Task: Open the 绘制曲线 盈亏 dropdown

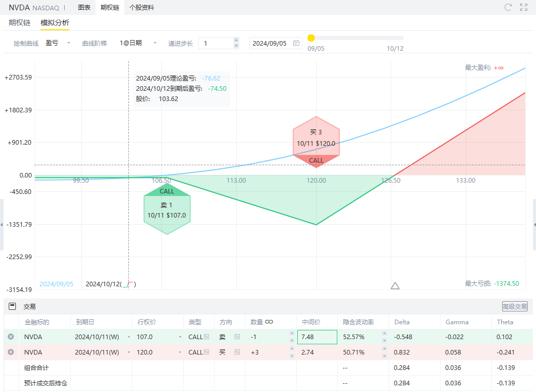Action: 58,43
